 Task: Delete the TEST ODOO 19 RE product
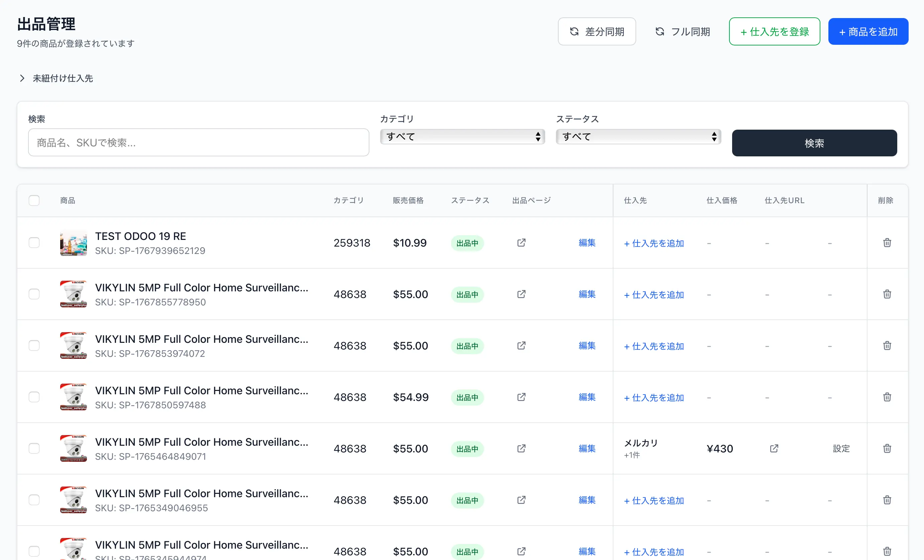coord(887,243)
